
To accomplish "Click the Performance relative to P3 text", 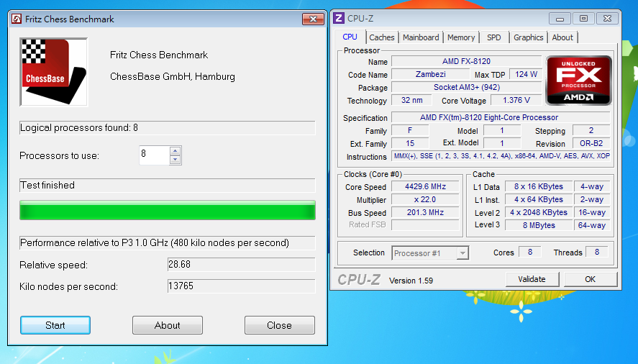I will (x=167, y=242).
